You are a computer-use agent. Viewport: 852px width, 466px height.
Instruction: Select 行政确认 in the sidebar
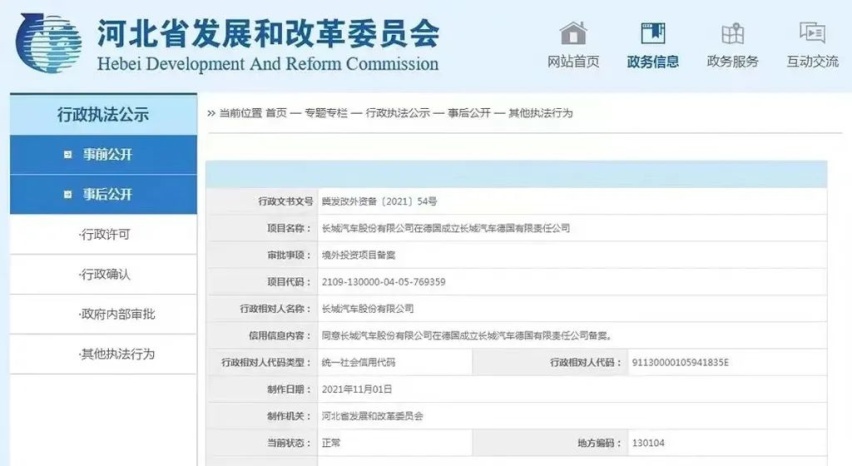[x=105, y=274]
